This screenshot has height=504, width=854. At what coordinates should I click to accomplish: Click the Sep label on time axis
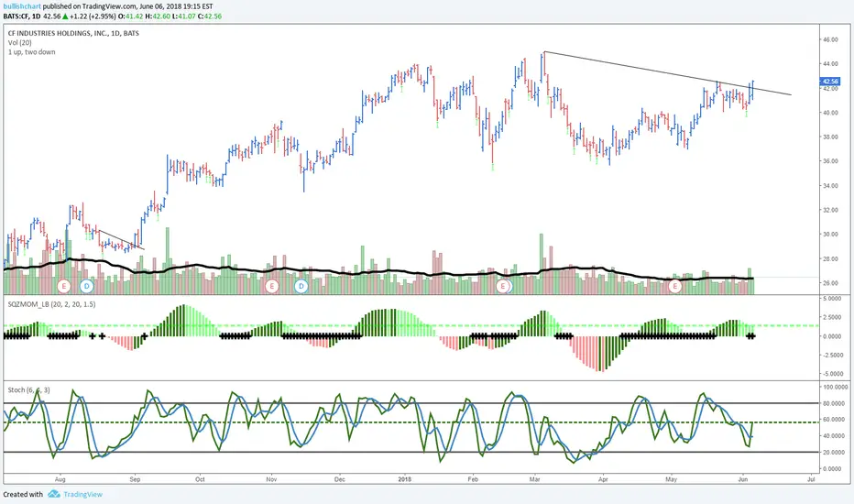pos(135,479)
